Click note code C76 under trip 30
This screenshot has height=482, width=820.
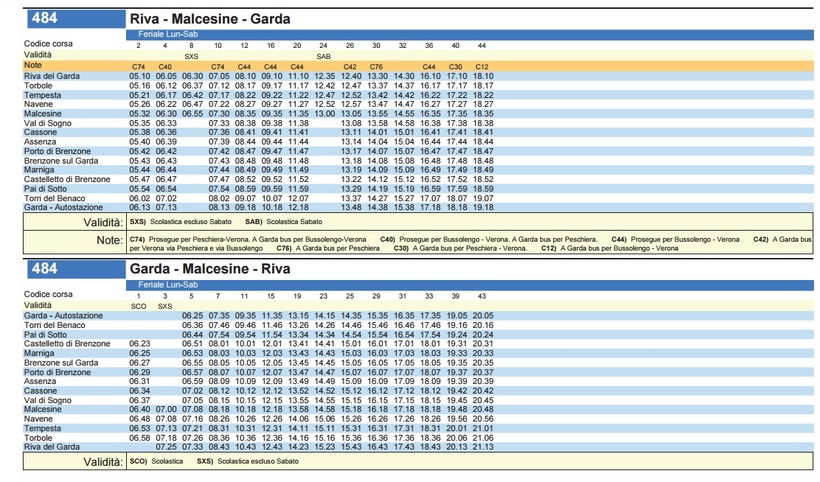[x=376, y=67]
